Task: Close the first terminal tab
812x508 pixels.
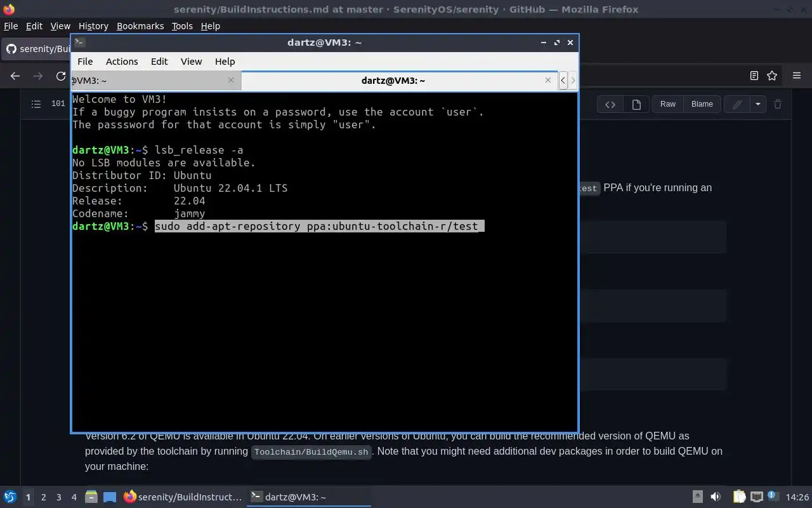Action: (231, 80)
